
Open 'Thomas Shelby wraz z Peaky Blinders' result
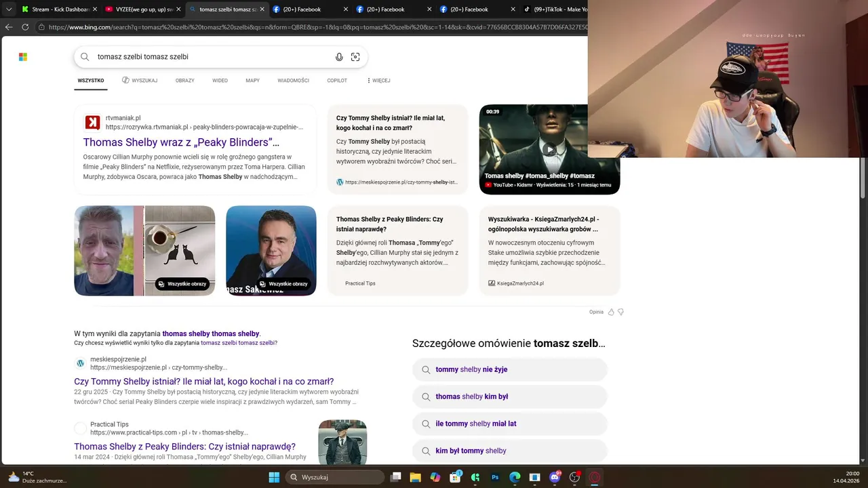coord(181,142)
